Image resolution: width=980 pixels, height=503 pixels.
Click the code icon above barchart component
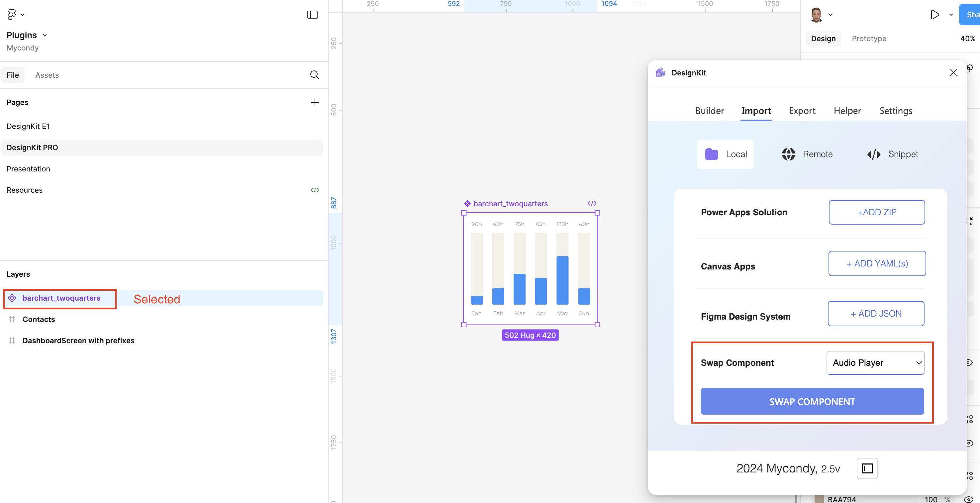[x=592, y=204]
